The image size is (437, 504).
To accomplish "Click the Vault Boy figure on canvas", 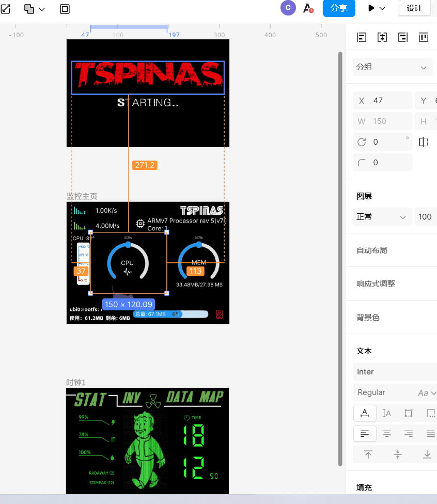I will pos(145,450).
